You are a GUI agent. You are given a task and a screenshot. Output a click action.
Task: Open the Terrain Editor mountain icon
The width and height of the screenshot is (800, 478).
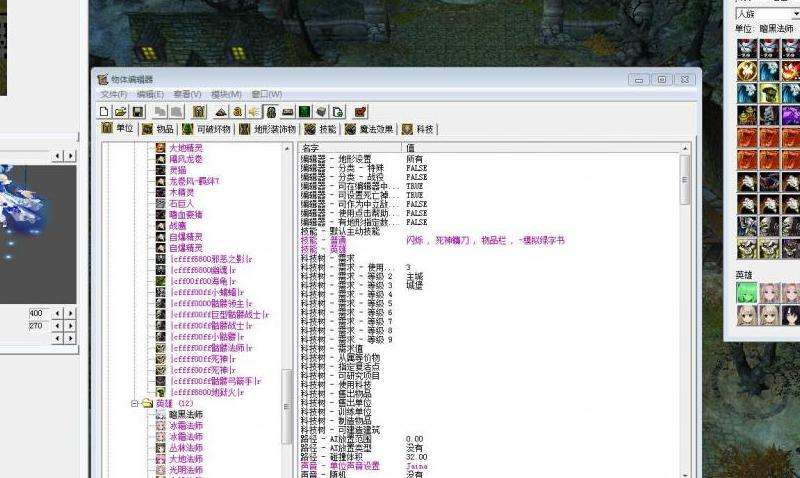(221, 112)
